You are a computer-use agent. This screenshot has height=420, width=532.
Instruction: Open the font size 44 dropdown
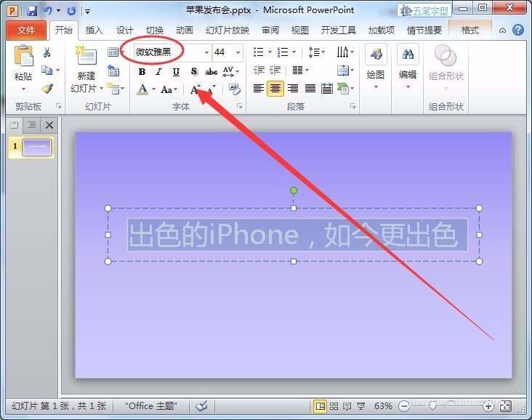pos(238,52)
